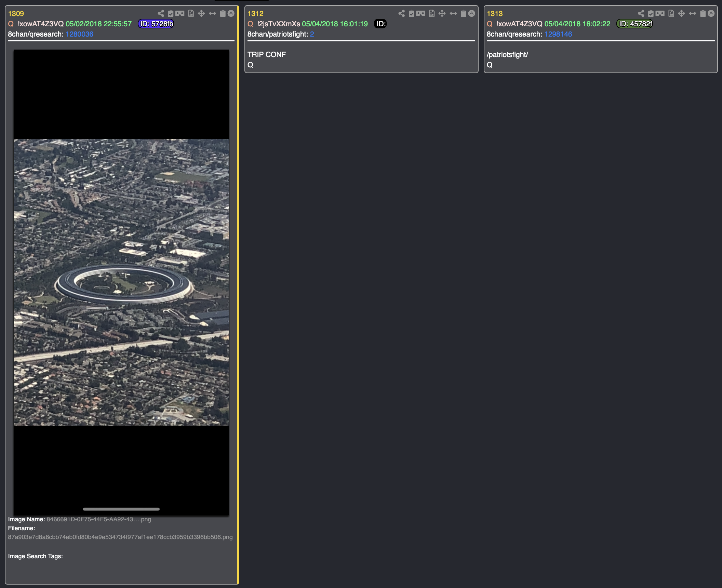Click post number 1312 heading
This screenshot has width=722, height=588.
pyautogui.click(x=255, y=14)
